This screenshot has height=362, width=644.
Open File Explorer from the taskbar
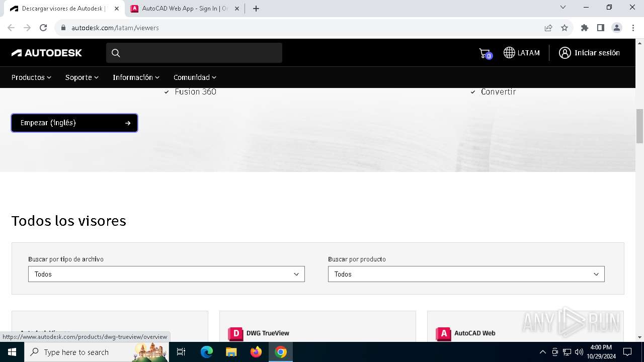(x=231, y=352)
